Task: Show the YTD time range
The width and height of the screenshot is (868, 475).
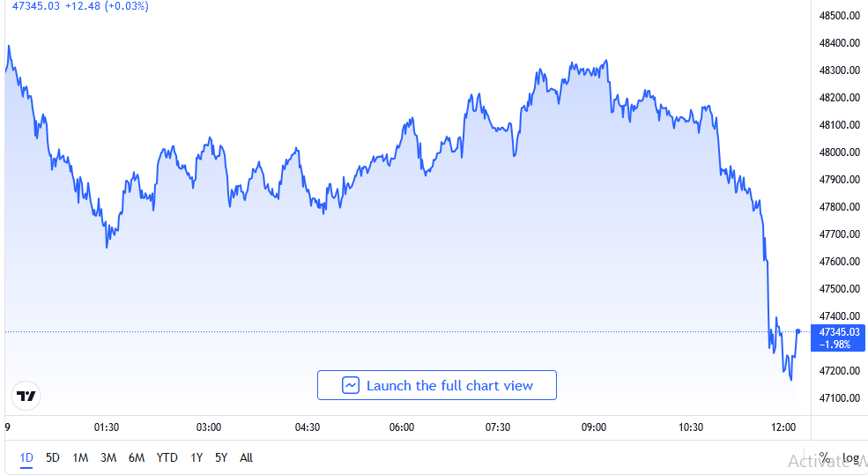Action: click(x=167, y=457)
